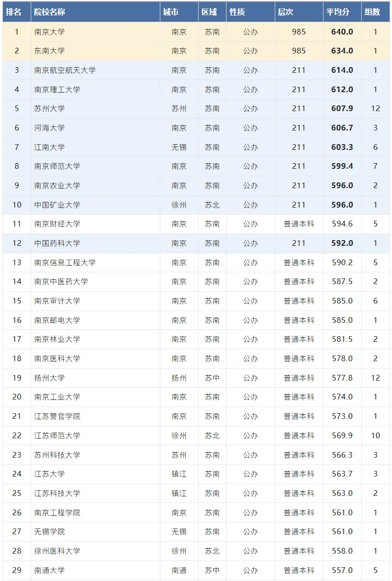This screenshot has height=581, width=392.
Task: Select the 南京林业大学 cell
Action: click(x=95, y=339)
